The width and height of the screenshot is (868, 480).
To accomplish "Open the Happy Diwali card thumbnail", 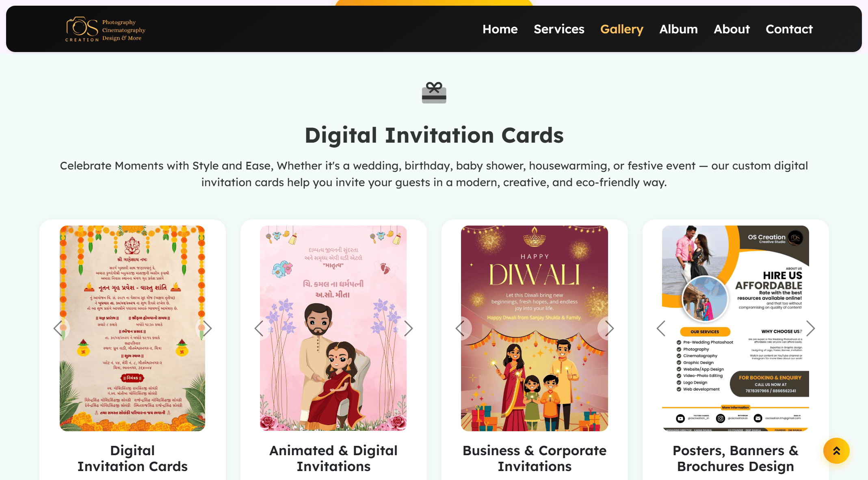I will (535, 328).
